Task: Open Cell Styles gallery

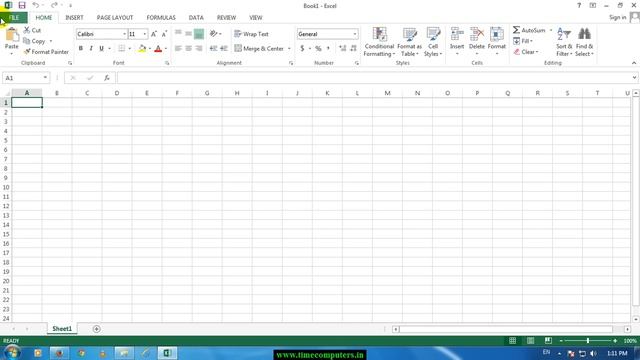Action: click(x=433, y=42)
